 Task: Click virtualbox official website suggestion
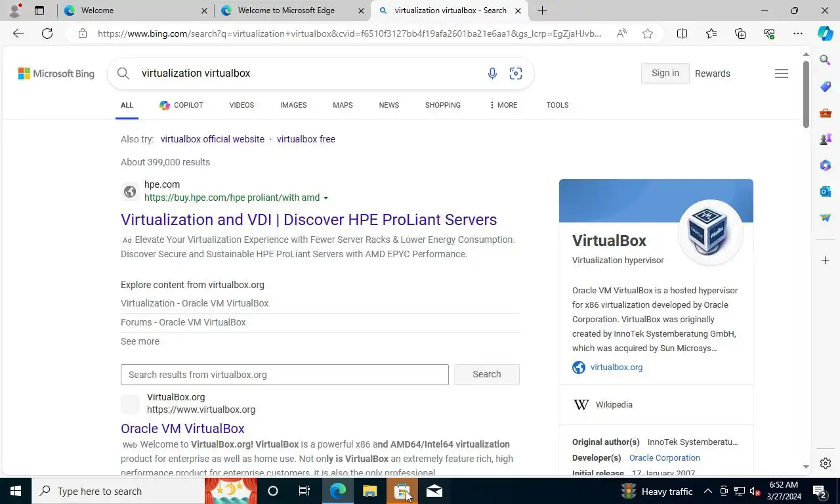click(x=213, y=139)
